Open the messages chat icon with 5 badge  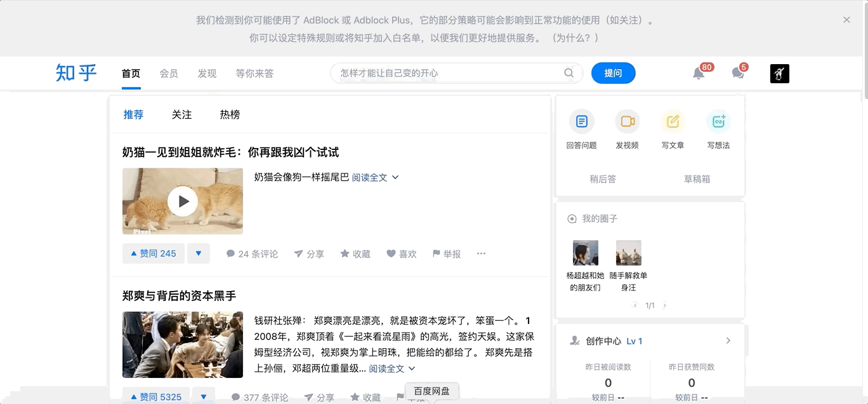[738, 73]
